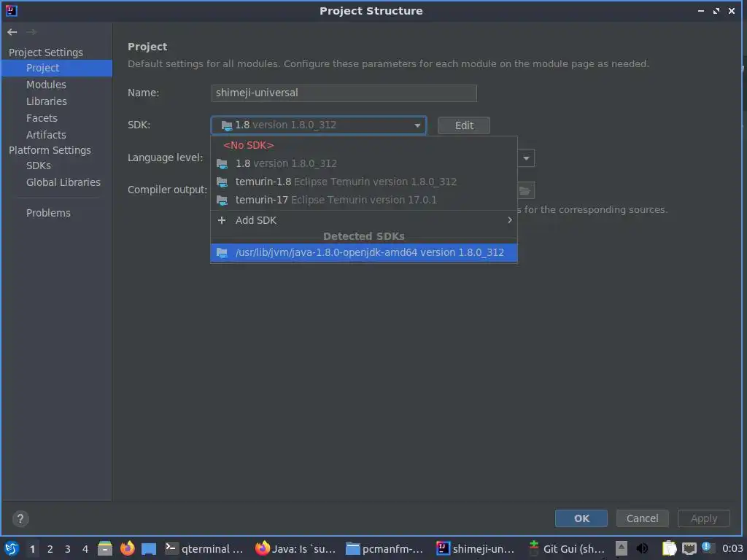The image size is (747, 560).
Task: Collapse the SDK combo box dropdown
Action: pyautogui.click(x=417, y=125)
